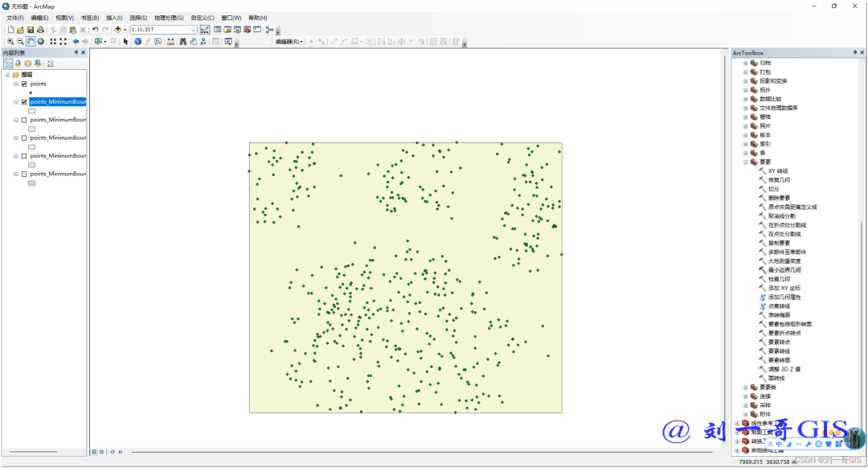Expand the 栅格 toolset
868x468 pixels.
click(746, 117)
